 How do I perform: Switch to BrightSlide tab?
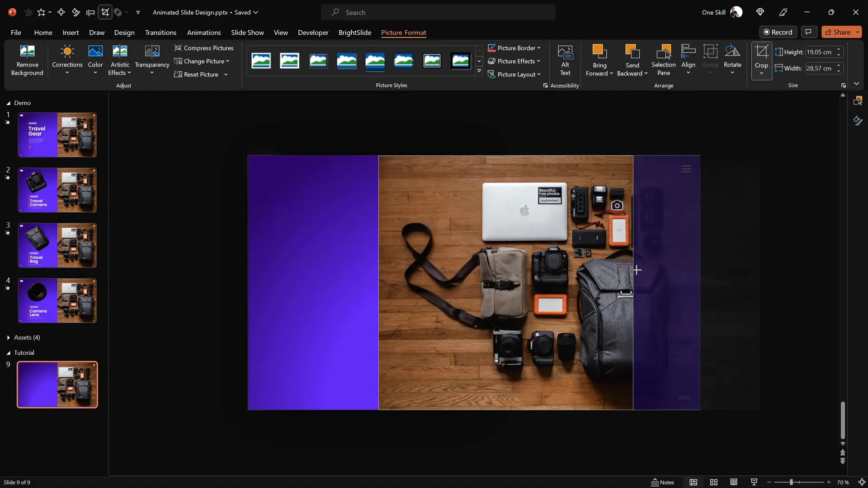coord(355,33)
